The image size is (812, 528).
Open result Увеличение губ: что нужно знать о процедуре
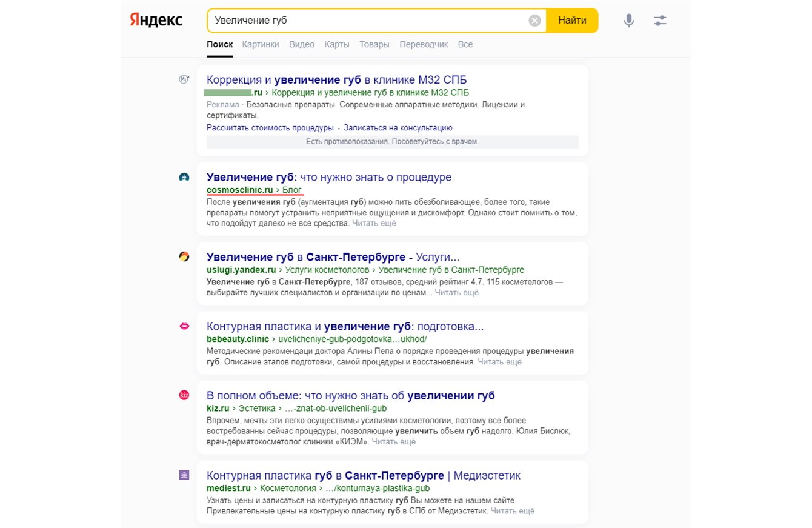329,177
